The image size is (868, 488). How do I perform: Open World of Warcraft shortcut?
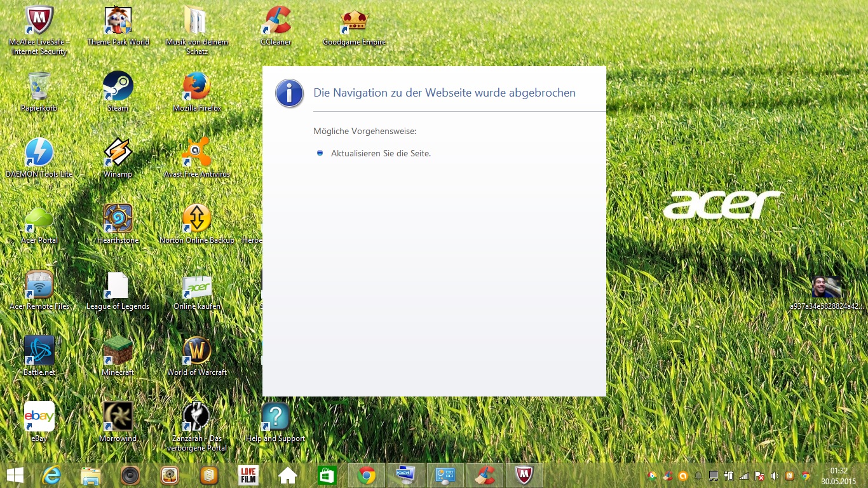coord(197,356)
